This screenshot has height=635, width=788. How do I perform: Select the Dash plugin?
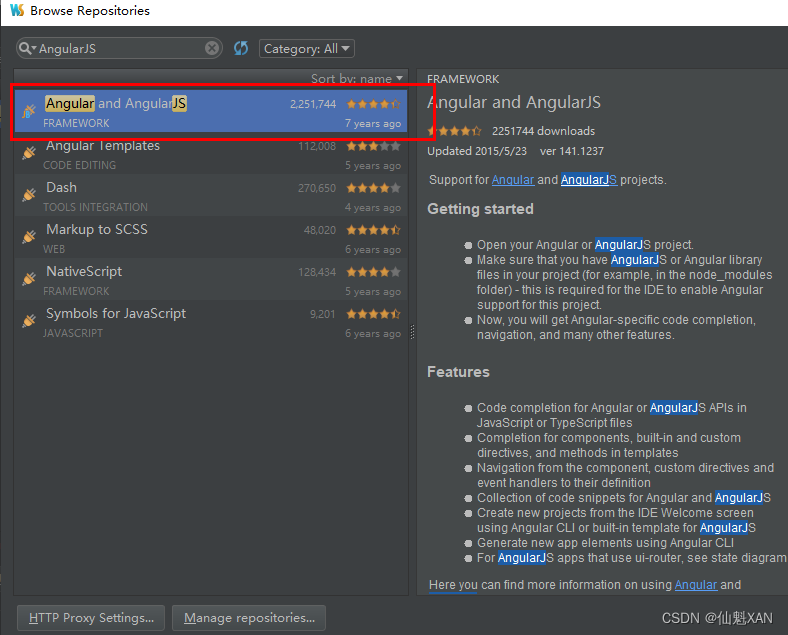click(211, 195)
